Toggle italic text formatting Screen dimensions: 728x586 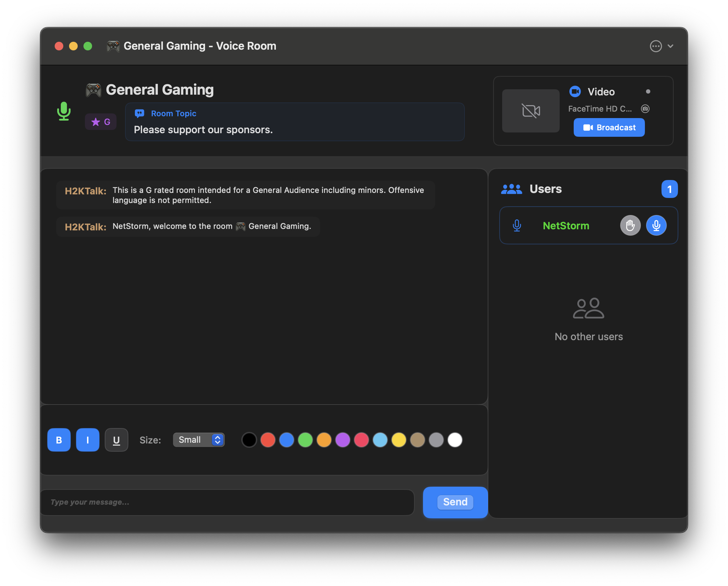coord(87,440)
